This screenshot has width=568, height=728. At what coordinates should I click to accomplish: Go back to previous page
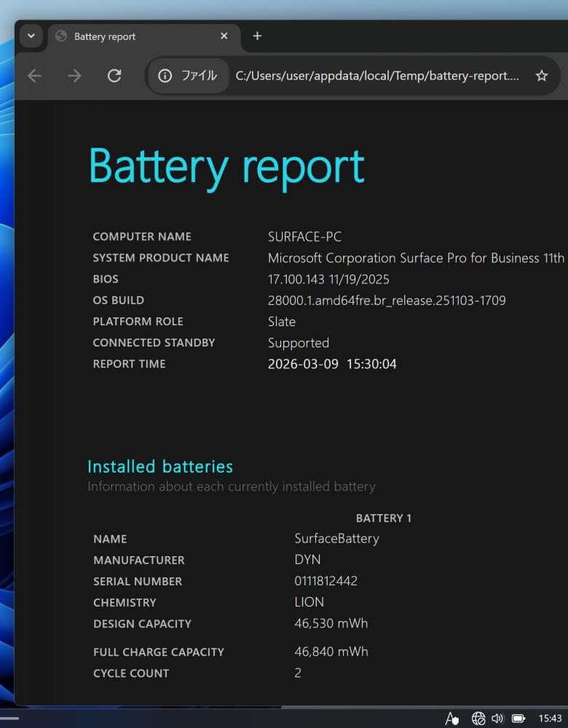coord(34,76)
